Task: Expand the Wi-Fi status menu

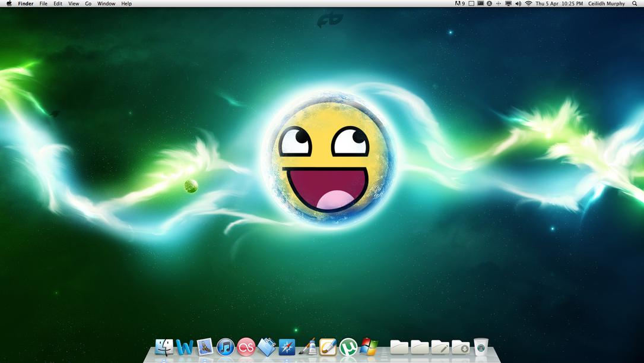Action: click(x=528, y=4)
